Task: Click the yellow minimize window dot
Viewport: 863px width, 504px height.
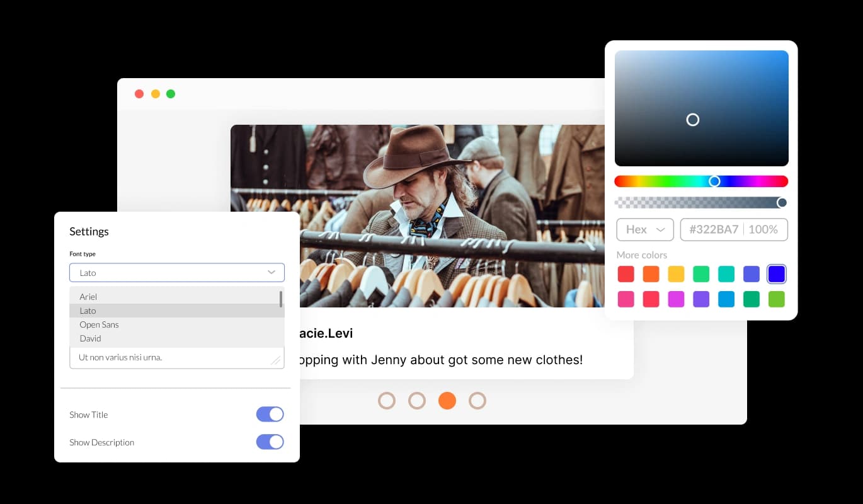Action: pyautogui.click(x=155, y=94)
